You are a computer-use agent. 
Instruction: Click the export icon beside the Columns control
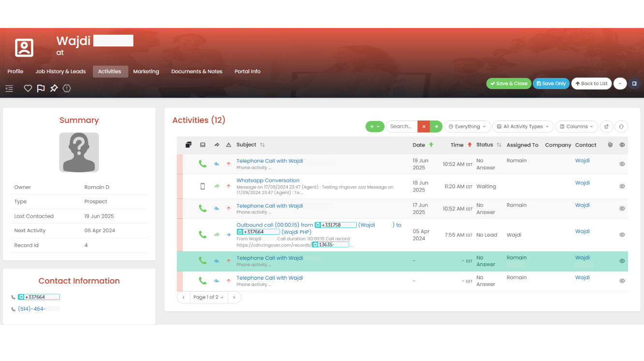pos(606,126)
